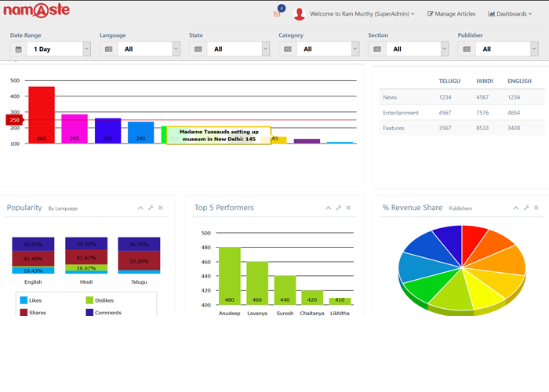Open the Dashboards menu

(510, 14)
